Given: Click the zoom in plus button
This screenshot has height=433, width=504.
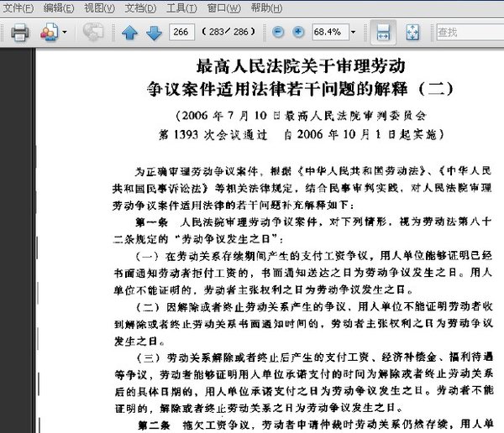Looking at the screenshot, I should [298, 32].
